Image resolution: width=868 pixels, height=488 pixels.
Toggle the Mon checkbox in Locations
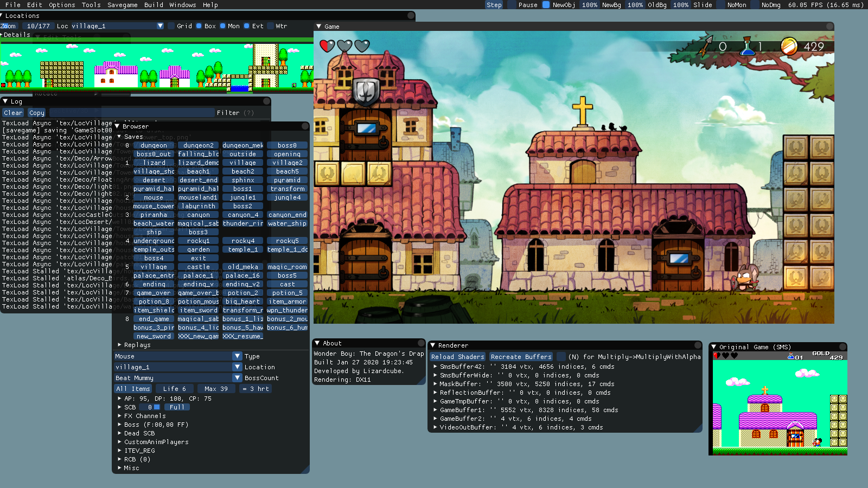point(222,26)
